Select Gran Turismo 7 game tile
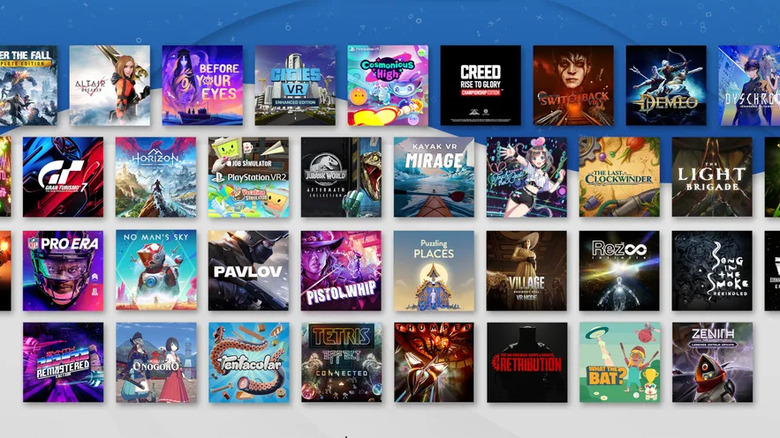 click(x=63, y=177)
